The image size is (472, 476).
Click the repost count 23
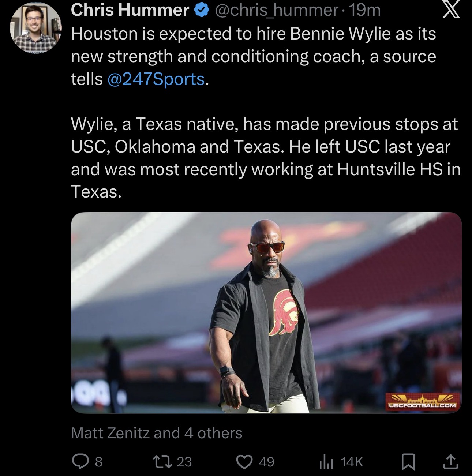pyautogui.click(x=184, y=462)
